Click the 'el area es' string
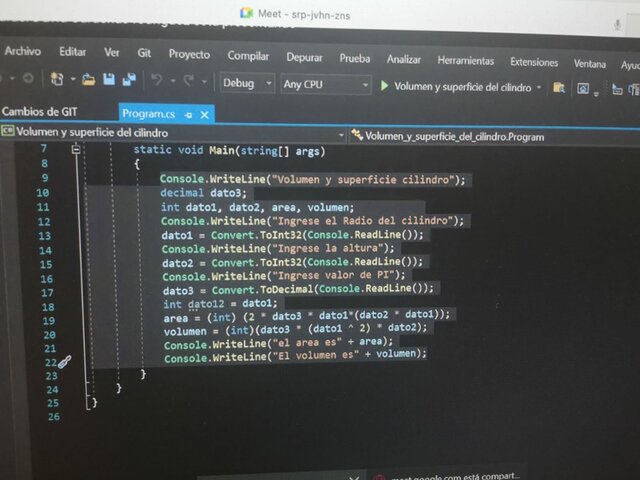The width and height of the screenshot is (640, 480). point(307,343)
